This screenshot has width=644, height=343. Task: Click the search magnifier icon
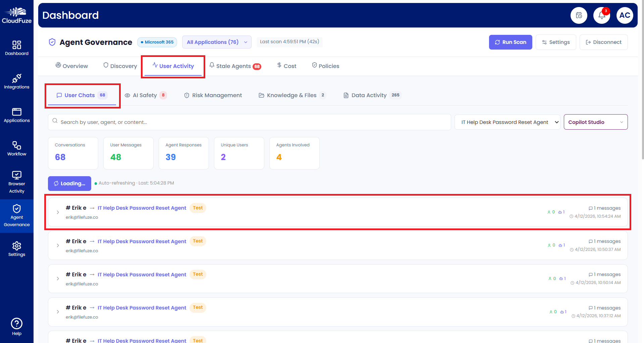pyautogui.click(x=55, y=121)
